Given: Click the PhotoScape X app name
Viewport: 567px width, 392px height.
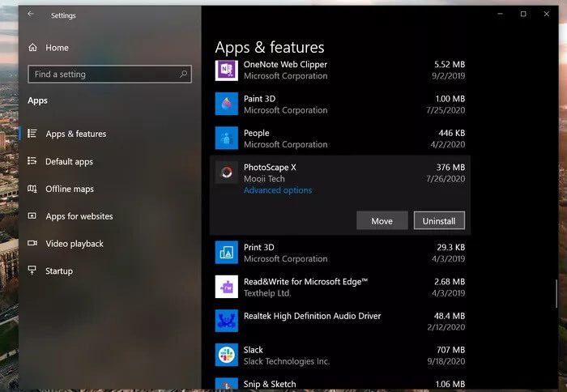Looking at the screenshot, I should click(x=270, y=168).
